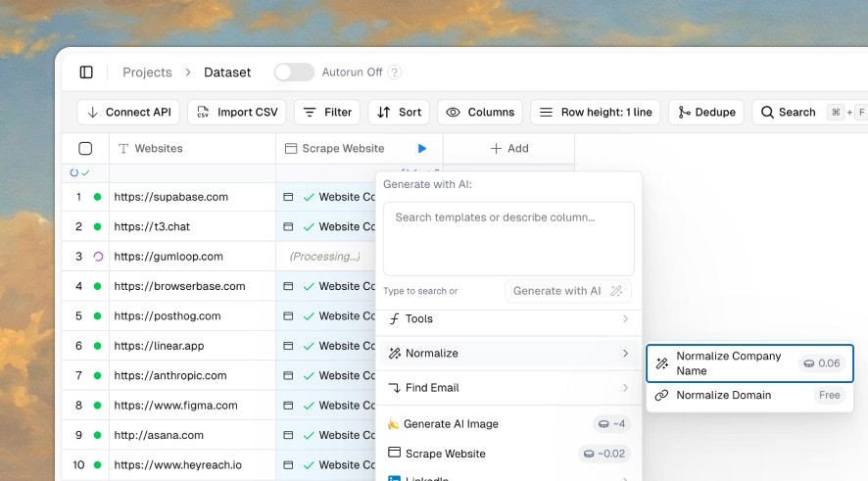Viewport: 868px width, 481px height.
Task: Expand the Tools submenu
Action: [x=508, y=318]
